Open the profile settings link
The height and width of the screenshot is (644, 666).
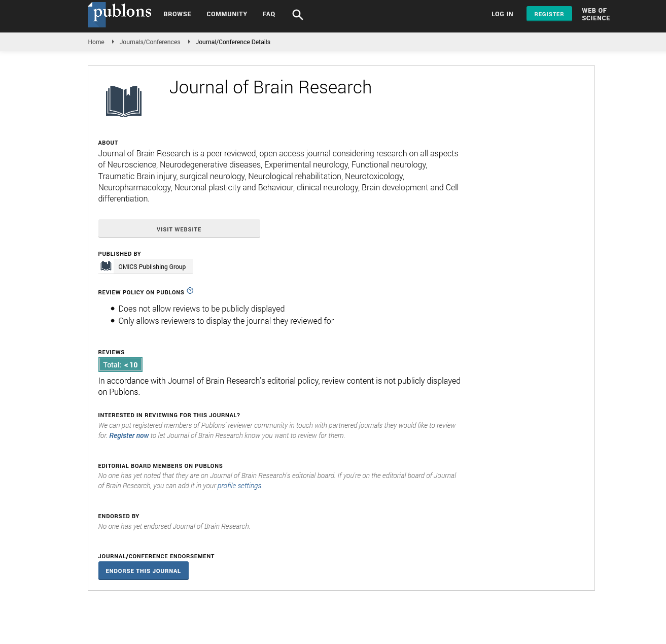point(239,486)
